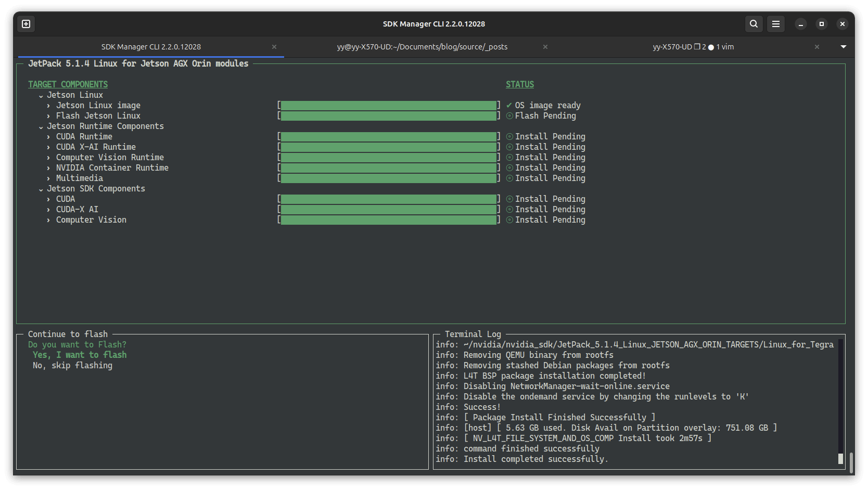
Task: Switch to the yy-X570-UD vim tab
Action: point(693,47)
